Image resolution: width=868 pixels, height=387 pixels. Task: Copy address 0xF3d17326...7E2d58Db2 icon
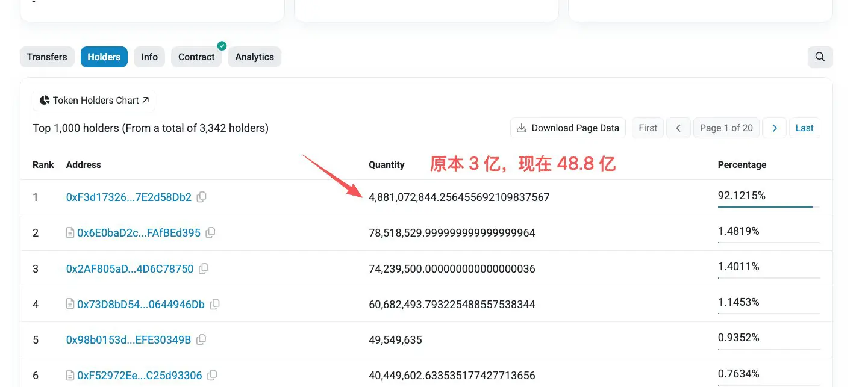click(202, 197)
